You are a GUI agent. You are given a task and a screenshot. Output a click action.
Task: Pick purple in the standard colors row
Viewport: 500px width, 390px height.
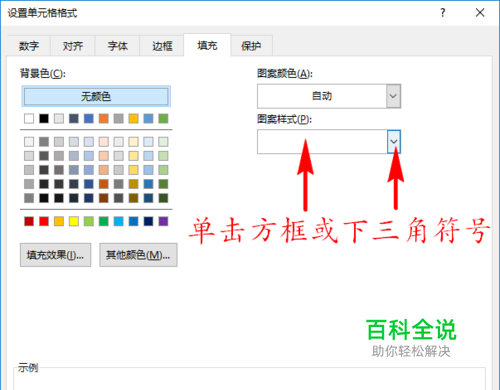point(163,221)
